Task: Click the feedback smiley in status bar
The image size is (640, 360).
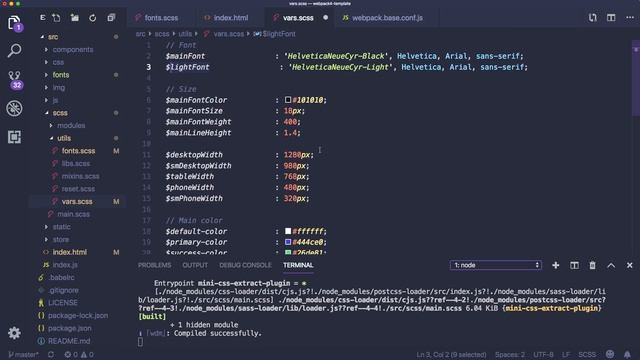Action: (x=610, y=354)
